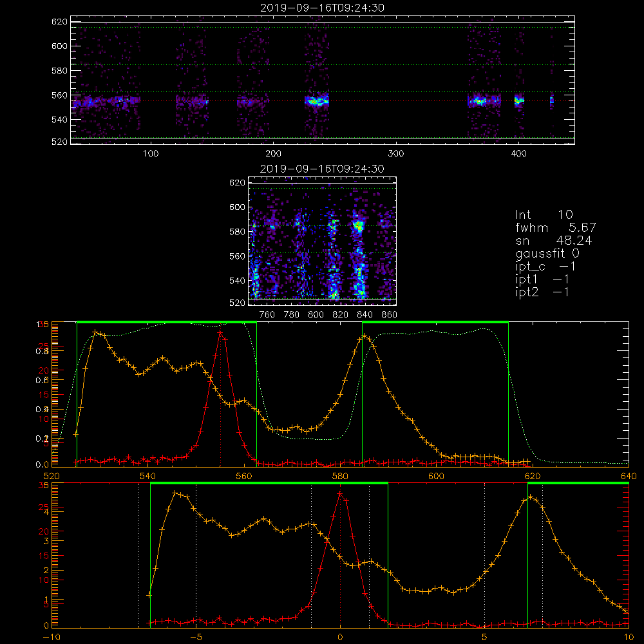
Task: Click x-axis label -5 on bottom plot
Action: (196, 638)
